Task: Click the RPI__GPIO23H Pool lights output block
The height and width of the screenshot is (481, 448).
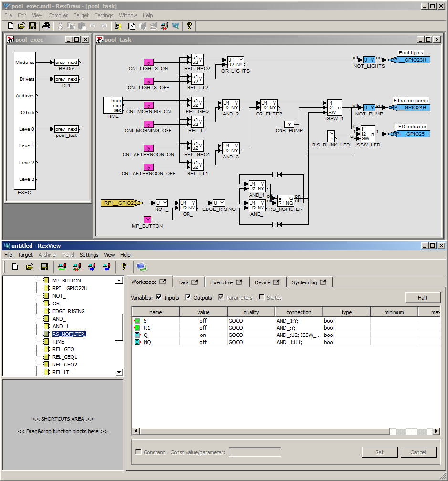Action: (410, 60)
